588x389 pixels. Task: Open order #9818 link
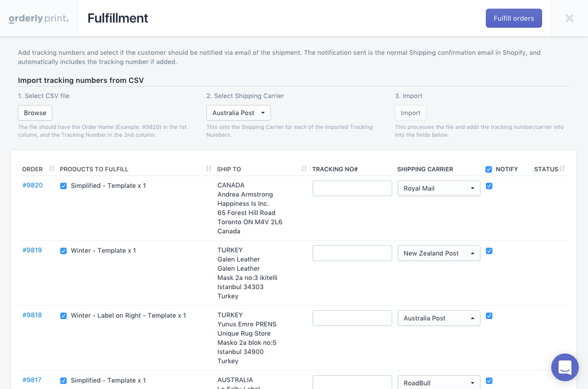pos(32,315)
